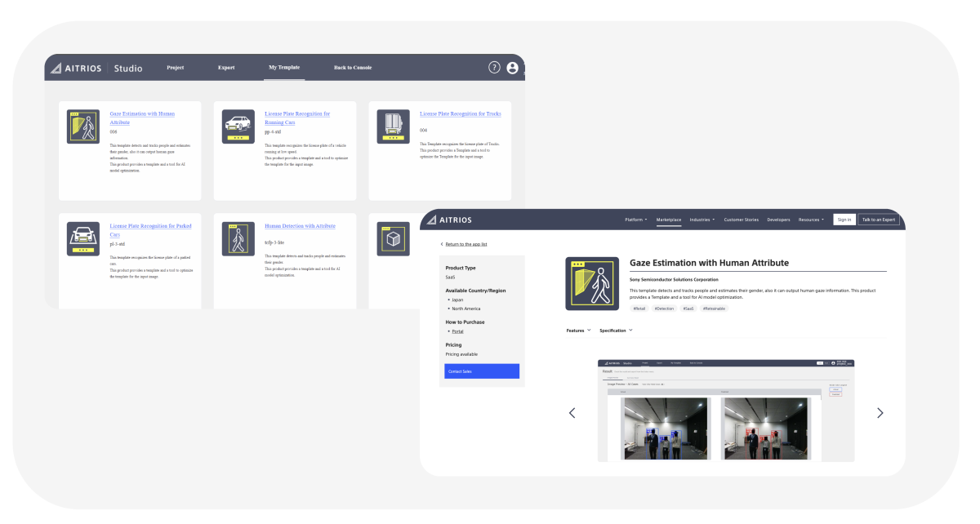Click the Parked Cars license plate icon

(82, 238)
